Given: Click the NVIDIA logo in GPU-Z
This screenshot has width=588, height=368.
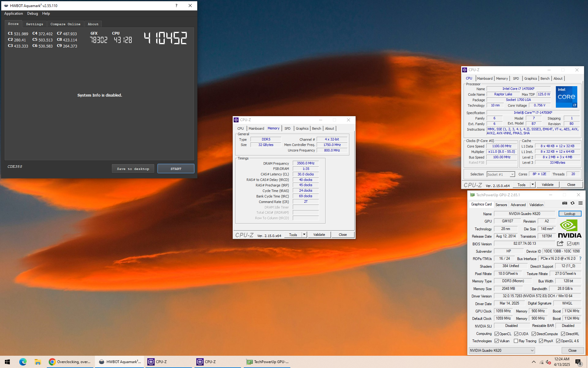Looking at the screenshot, I should point(569,229).
